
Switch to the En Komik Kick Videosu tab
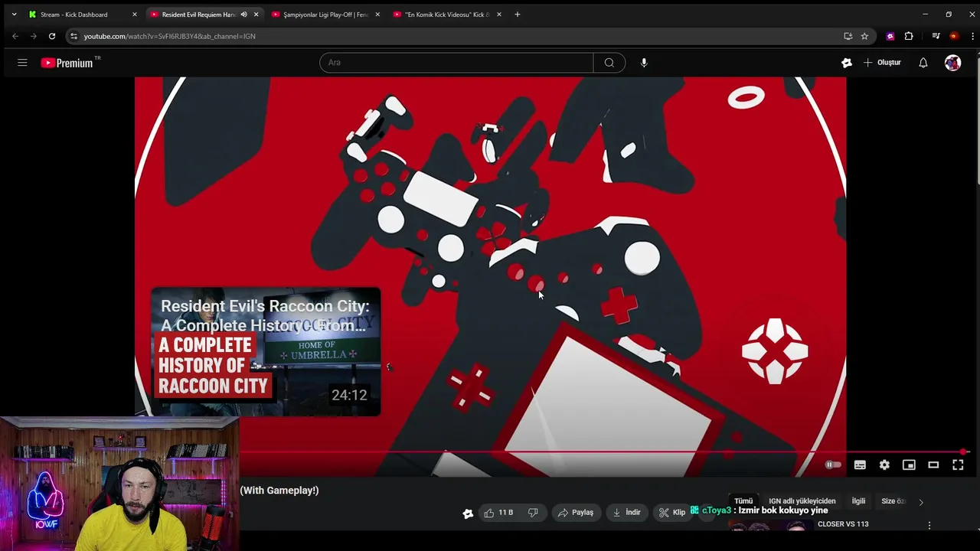click(x=447, y=15)
